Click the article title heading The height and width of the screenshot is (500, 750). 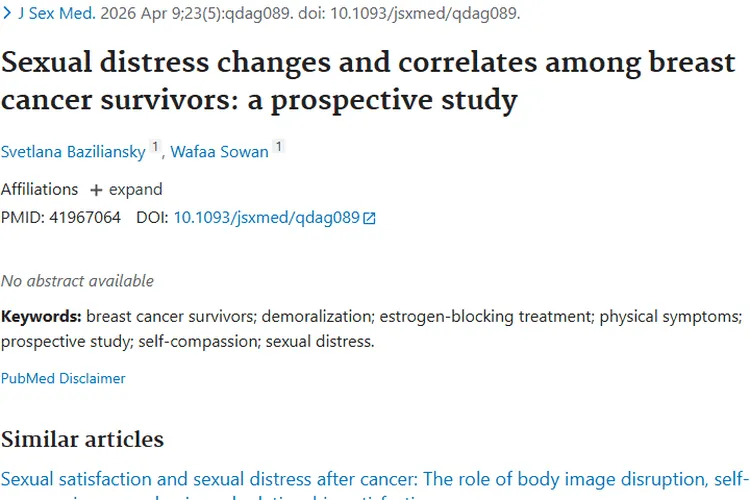[x=368, y=81]
